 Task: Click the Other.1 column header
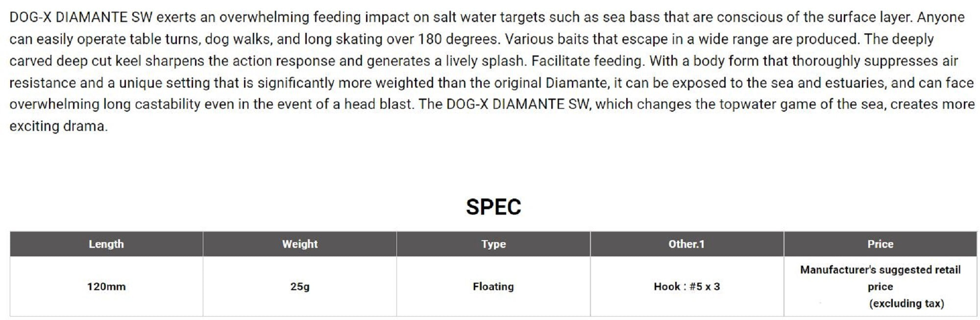[686, 244]
